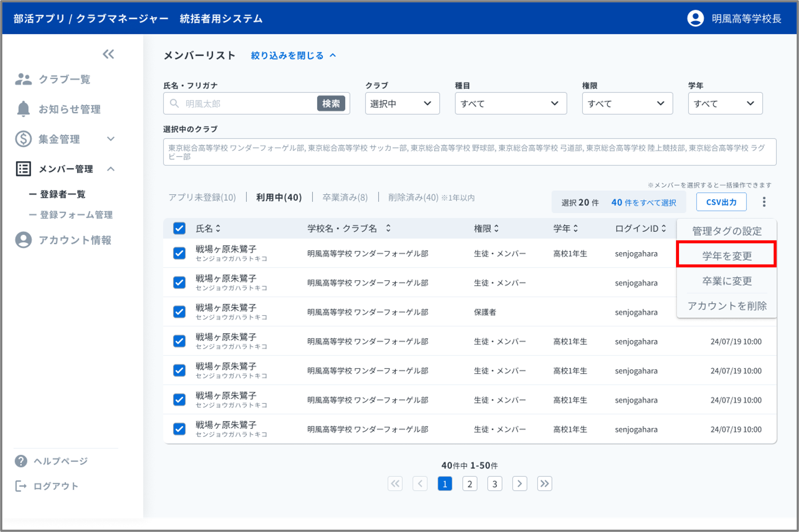This screenshot has width=799, height=532.
Task: Click the お知らせ管理 bell icon
Action: (x=23, y=109)
